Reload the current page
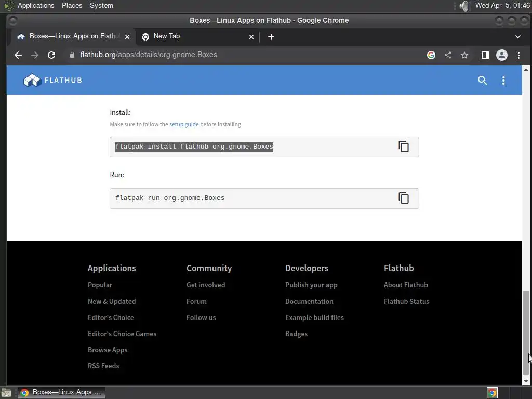The height and width of the screenshot is (399, 532). (51, 55)
